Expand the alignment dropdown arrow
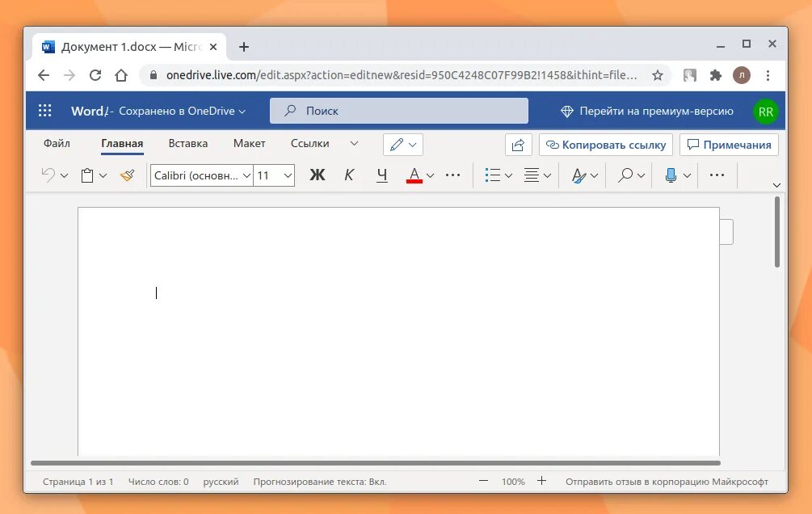Screen dimensions: 812x514 (x=547, y=175)
